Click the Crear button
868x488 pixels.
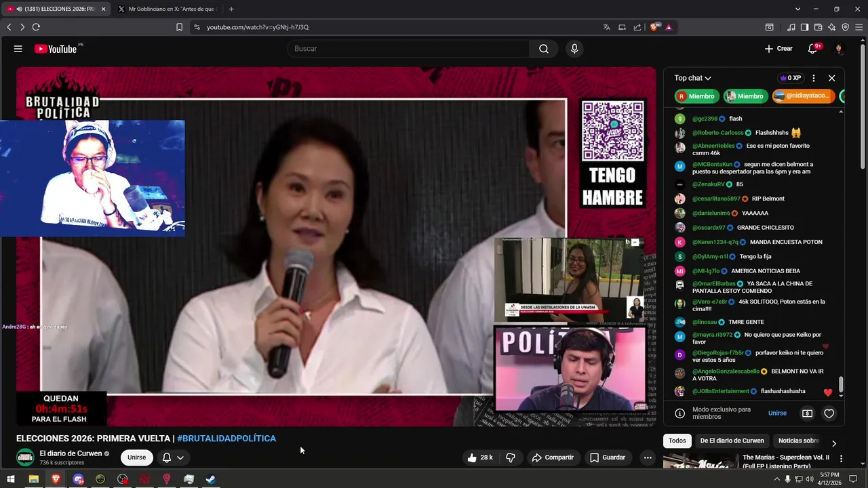click(x=778, y=49)
